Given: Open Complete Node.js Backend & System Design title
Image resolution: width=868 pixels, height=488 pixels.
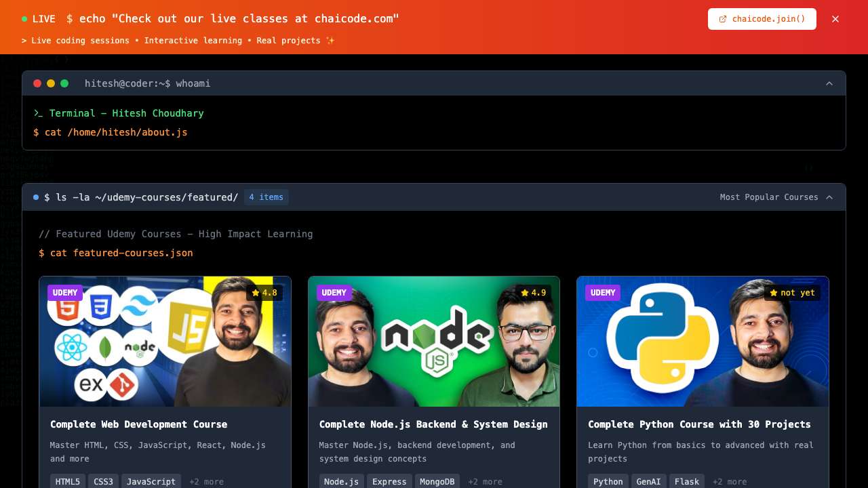Looking at the screenshot, I should (x=433, y=424).
